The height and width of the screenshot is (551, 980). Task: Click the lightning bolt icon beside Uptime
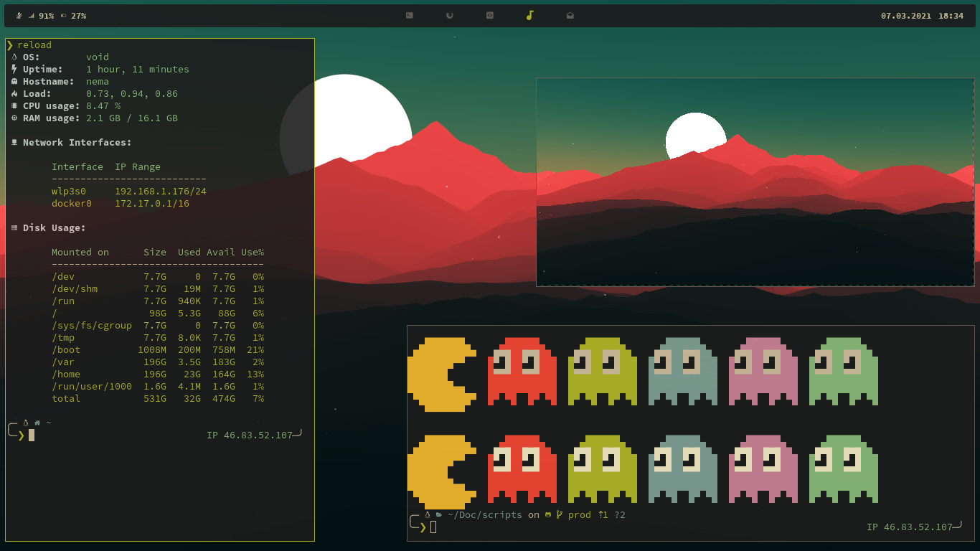tap(14, 69)
